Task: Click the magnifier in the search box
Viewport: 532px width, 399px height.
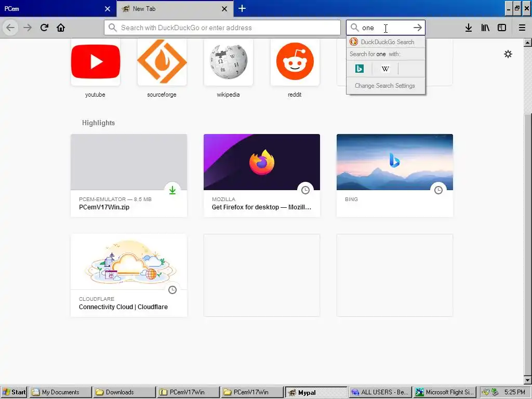Action: coord(354,28)
